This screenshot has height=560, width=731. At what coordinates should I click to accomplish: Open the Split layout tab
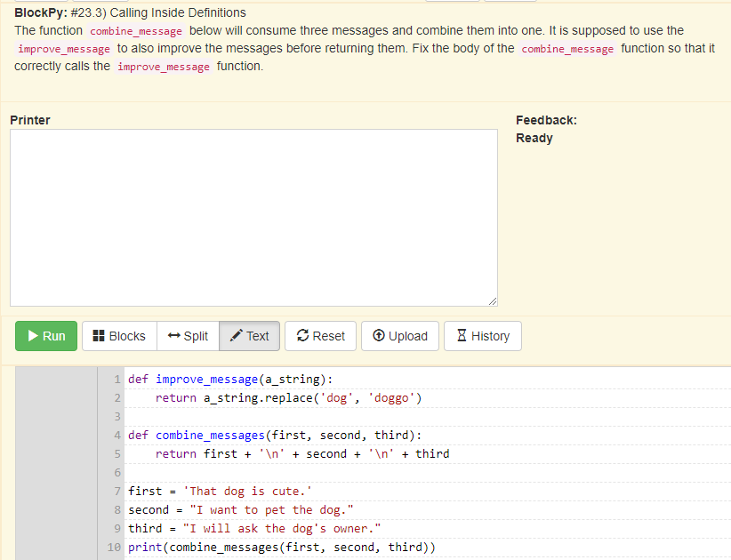pos(188,336)
